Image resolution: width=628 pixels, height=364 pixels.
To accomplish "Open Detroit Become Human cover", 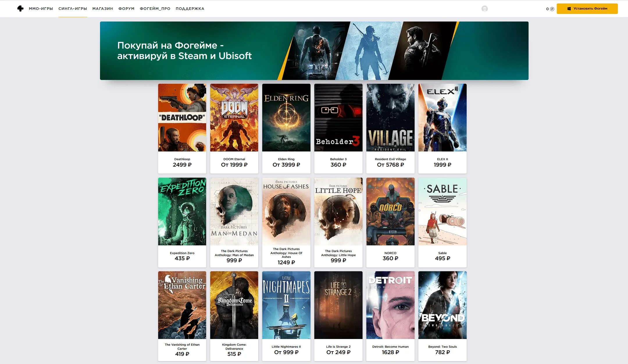I will [390, 305].
